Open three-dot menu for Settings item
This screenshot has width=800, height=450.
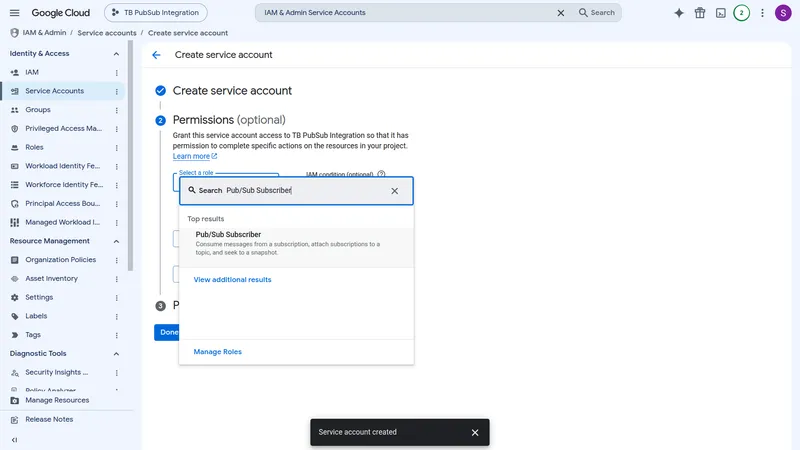point(116,298)
